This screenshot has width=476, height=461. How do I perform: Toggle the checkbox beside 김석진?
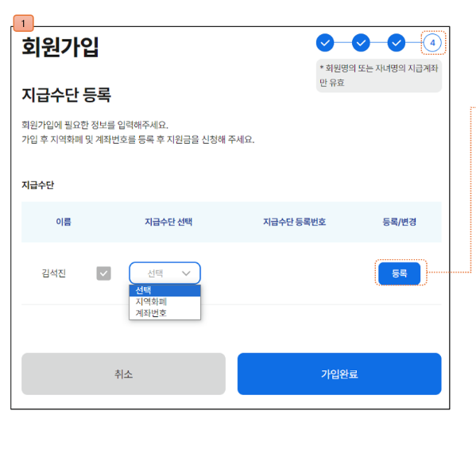[103, 273]
